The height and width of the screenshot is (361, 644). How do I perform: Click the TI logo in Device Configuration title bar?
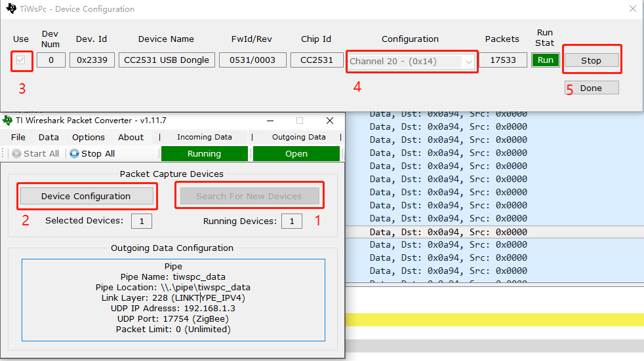coord(11,9)
